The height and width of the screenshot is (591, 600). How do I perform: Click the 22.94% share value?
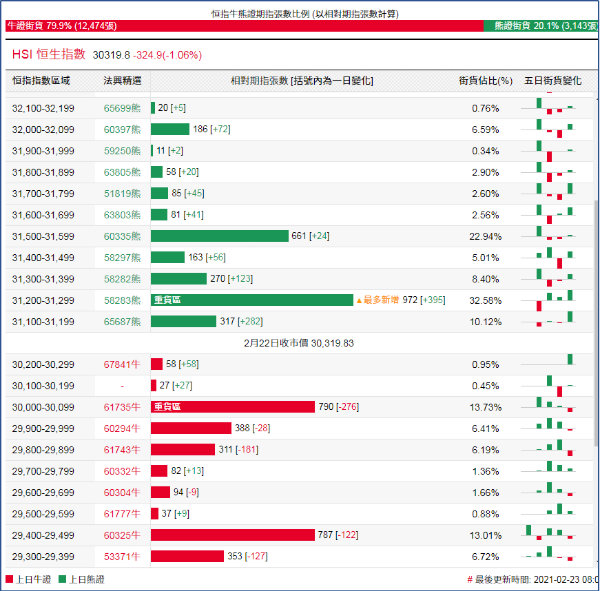pyautogui.click(x=486, y=237)
